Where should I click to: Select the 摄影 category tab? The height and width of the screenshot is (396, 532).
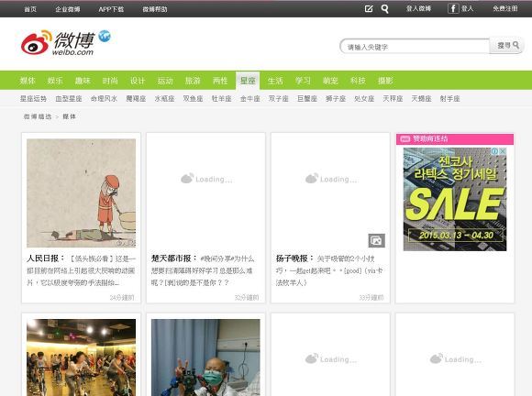(x=385, y=81)
